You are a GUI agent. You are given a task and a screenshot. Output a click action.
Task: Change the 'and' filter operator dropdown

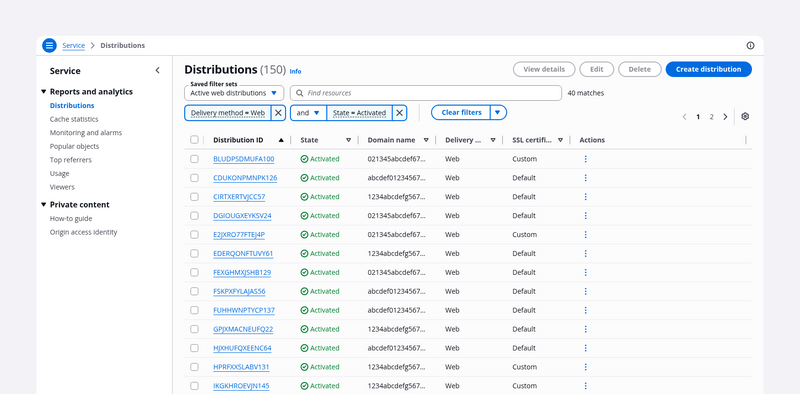308,113
